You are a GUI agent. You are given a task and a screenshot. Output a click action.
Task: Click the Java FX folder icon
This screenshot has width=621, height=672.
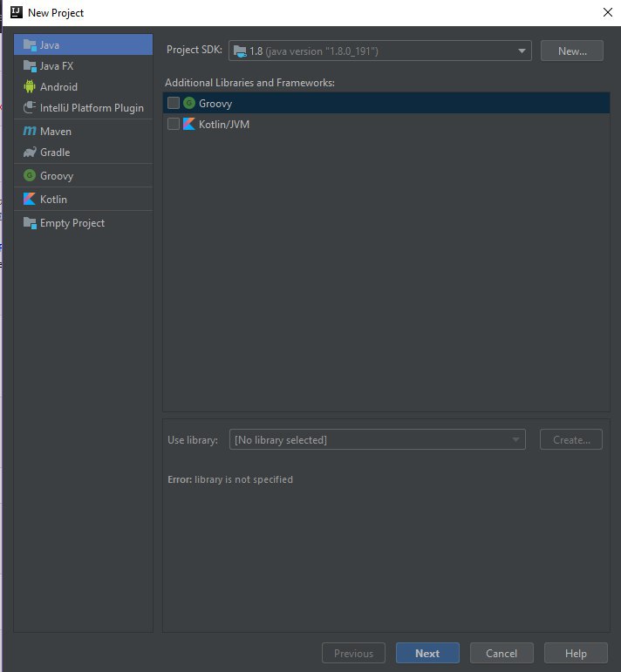click(x=30, y=65)
